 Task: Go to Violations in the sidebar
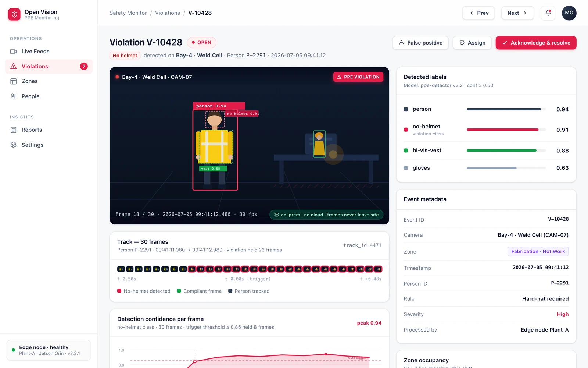click(49, 66)
